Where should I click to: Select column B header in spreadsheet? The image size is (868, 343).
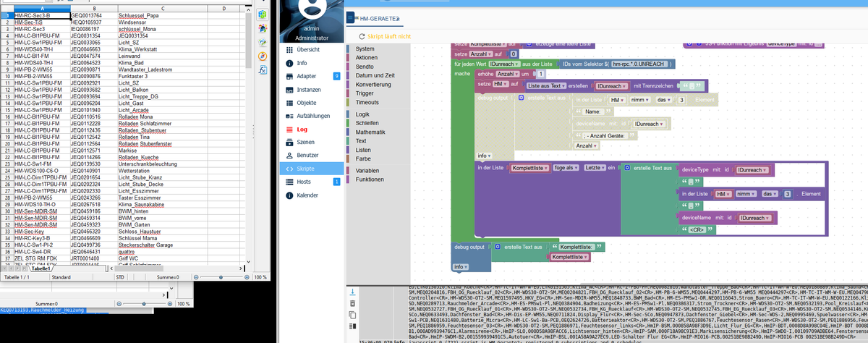pyautogui.click(x=93, y=8)
